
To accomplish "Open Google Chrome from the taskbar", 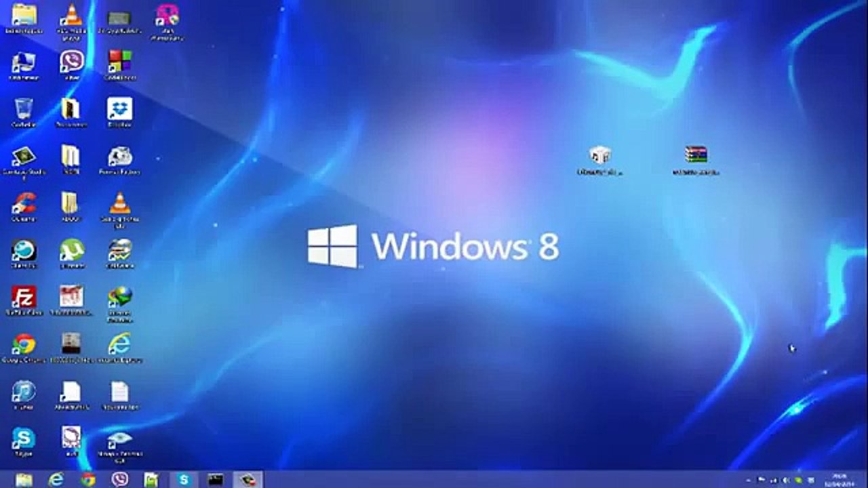I will tap(88, 480).
